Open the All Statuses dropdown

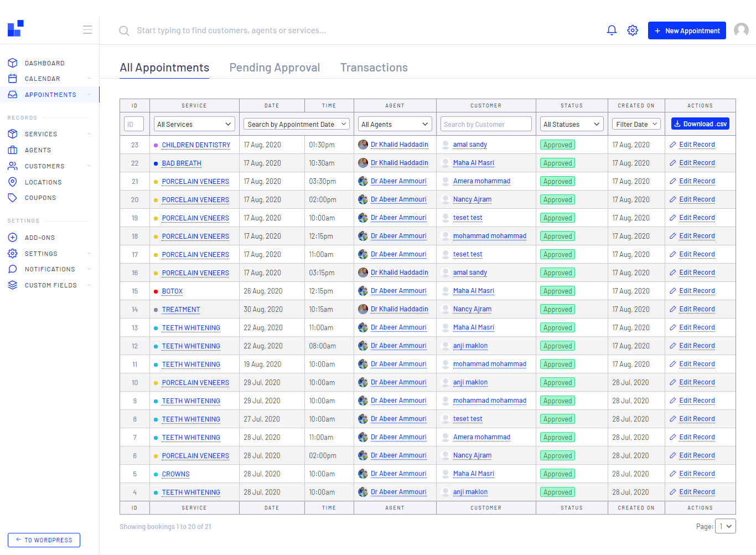[x=572, y=125]
